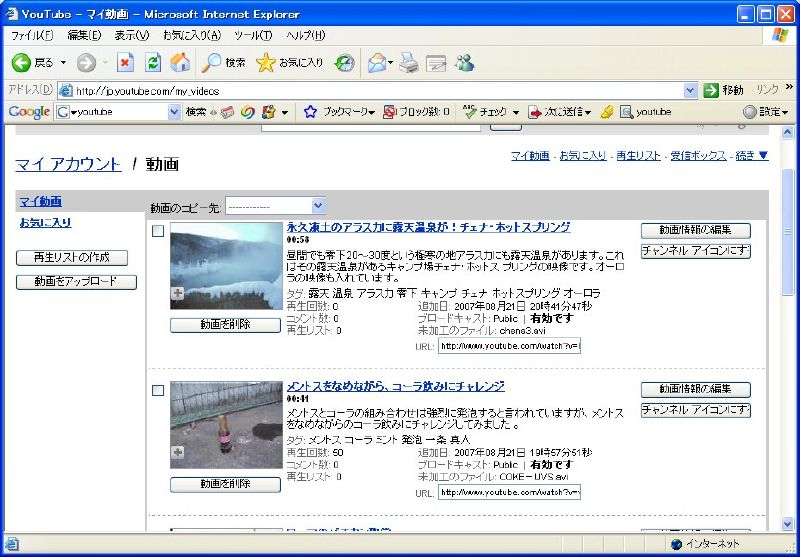Click the 動画をアップロード button
The height and width of the screenshot is (557, 800).
click(76, 282)
